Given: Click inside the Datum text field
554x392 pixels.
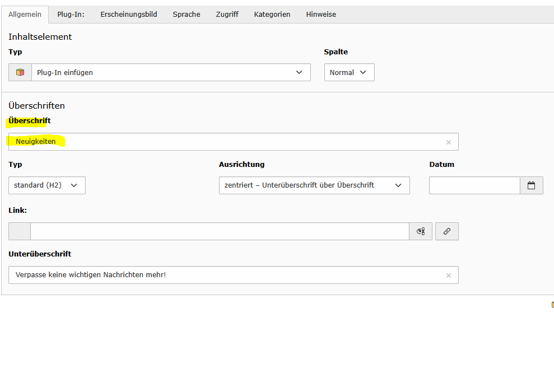Looking at the screenshot, I should click(474, 185).
